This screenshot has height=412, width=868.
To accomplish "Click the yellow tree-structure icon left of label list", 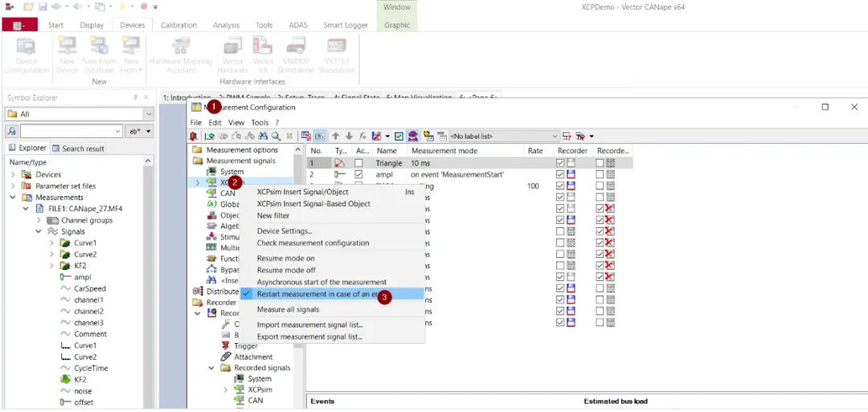I will point(428,136).
